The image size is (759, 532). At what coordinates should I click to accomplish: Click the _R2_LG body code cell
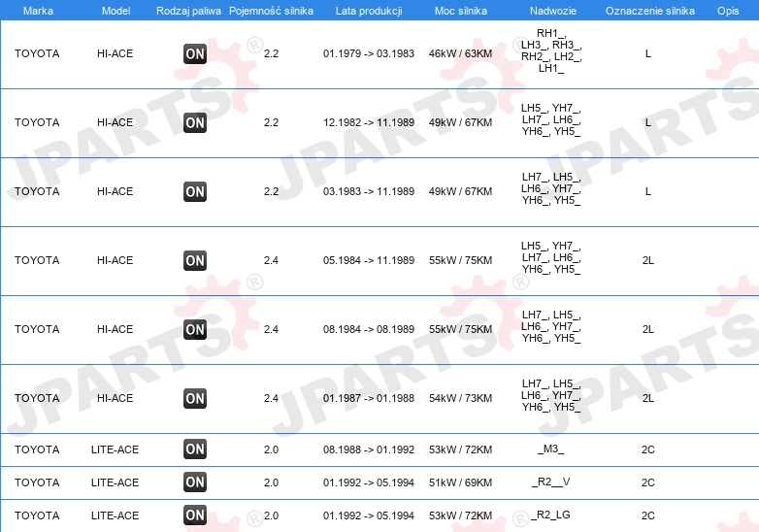(551, 515)
